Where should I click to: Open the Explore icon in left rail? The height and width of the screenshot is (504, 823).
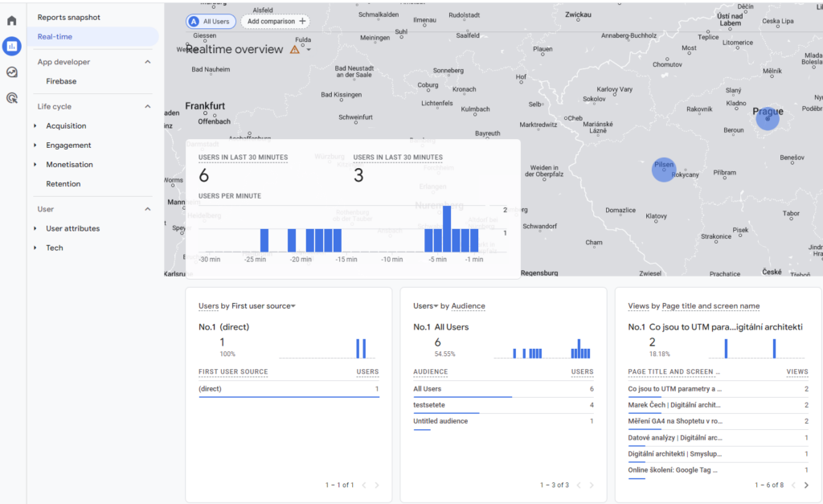(11, 72)
